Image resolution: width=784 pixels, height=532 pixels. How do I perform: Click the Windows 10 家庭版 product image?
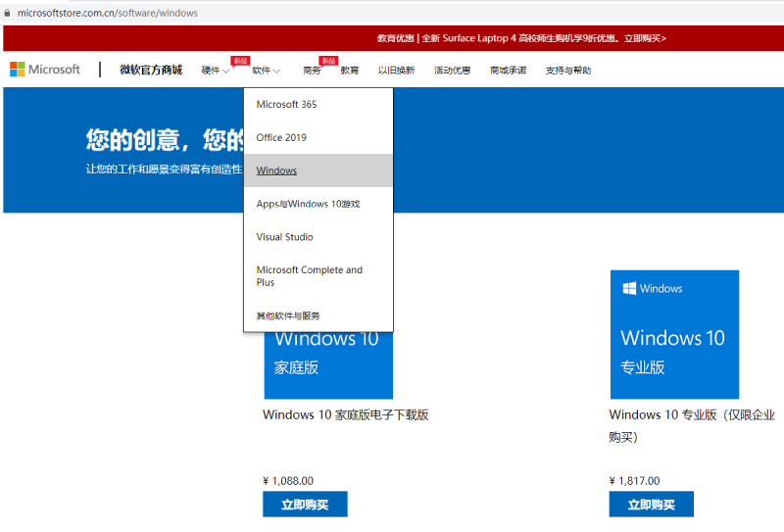(328, 365)
